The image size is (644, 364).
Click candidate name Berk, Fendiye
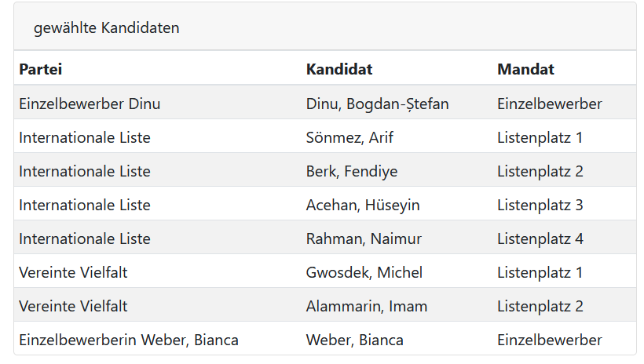tap(352, 171)
